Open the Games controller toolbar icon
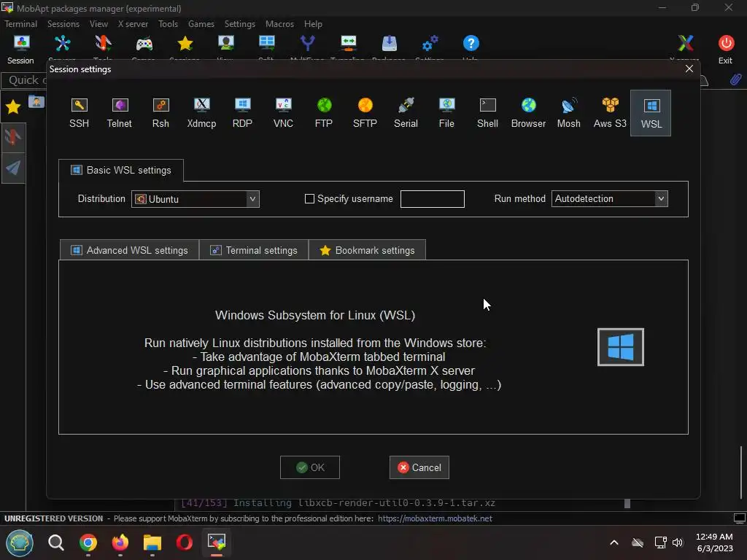Image resolution: width=747 pixels, height=560 pixels. point(144,44)
